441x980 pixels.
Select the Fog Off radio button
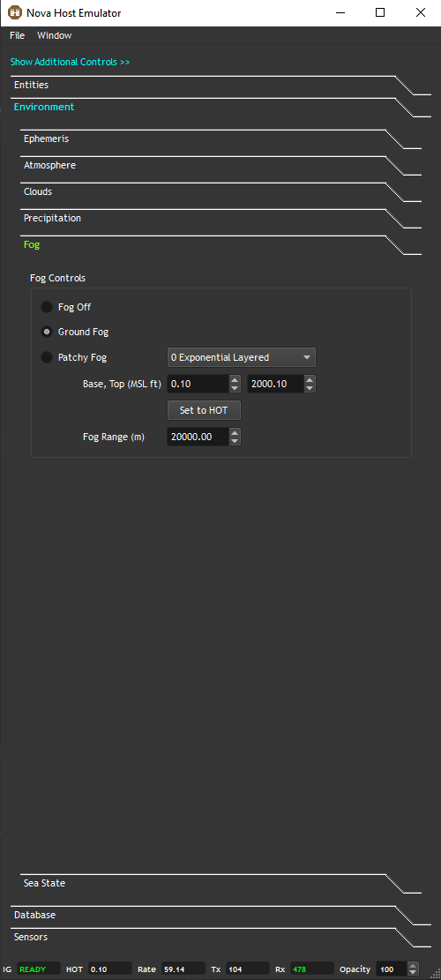pos(47,308)
